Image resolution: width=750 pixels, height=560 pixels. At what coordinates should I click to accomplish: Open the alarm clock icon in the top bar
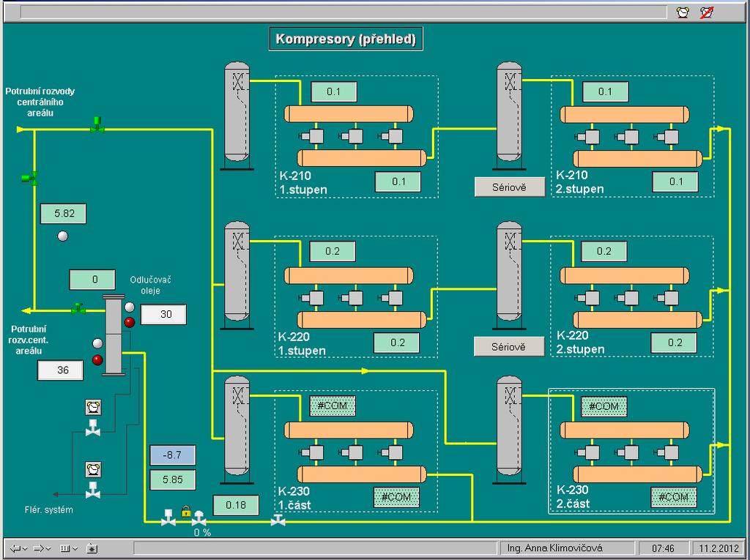coord(683,12)
